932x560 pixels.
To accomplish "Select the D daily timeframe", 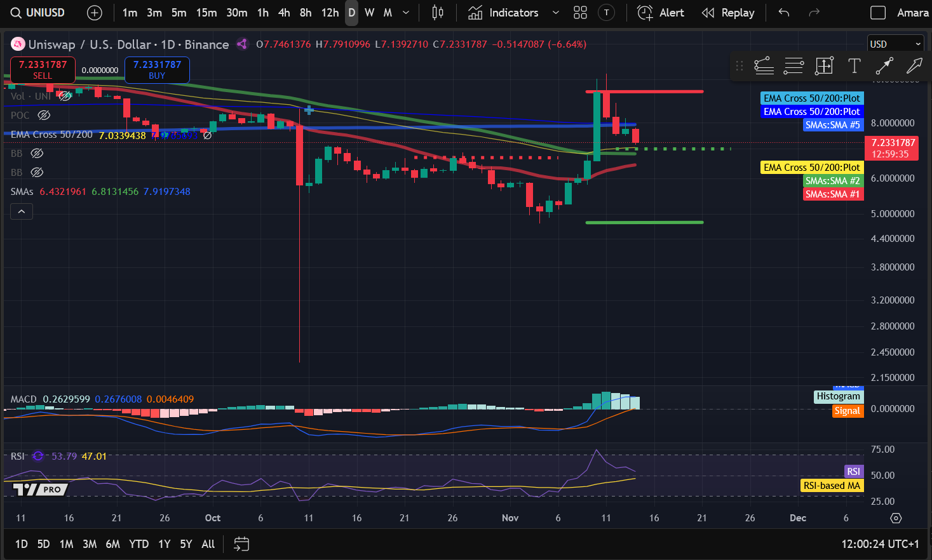I will (x=351, y=13).
